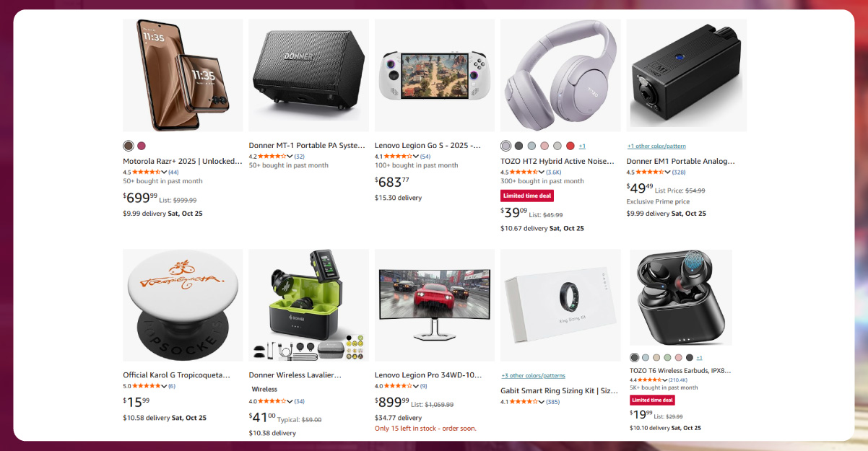
Task: Open the '+1 other color/pattern' link for Donner EM1
Action: click(656, 146)
